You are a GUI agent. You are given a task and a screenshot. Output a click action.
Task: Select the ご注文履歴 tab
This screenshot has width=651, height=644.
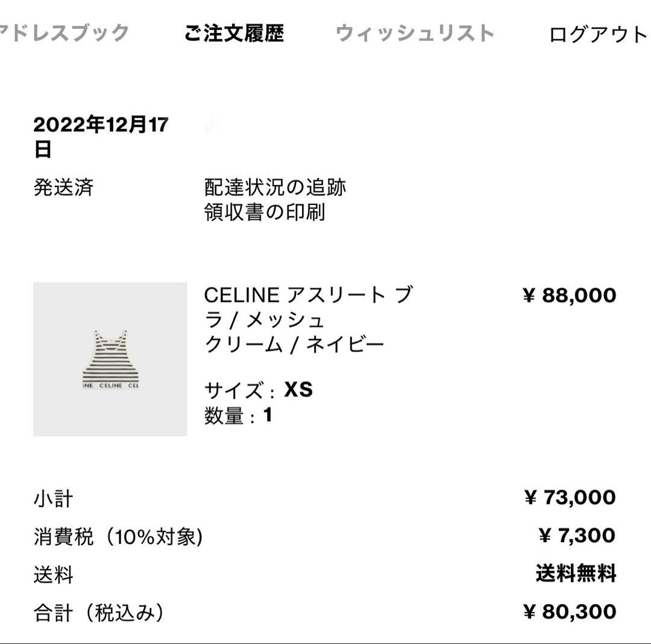click(234, 33)
